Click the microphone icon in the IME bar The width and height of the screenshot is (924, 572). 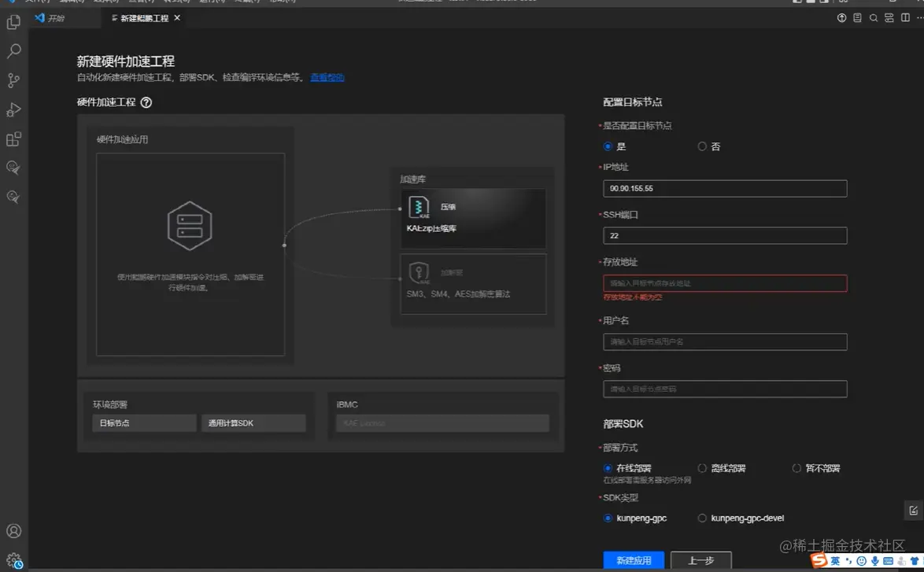[875, 561]
